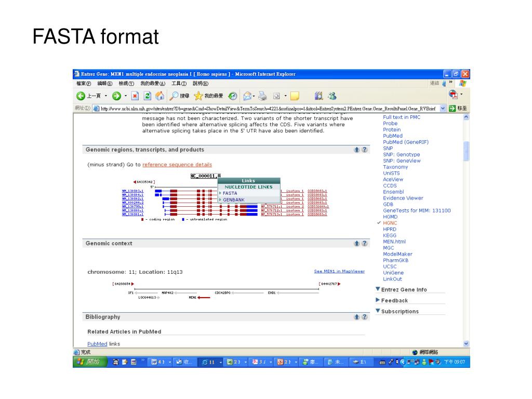Go to top arrow in Genomic context header

click(x=356, y=243)
